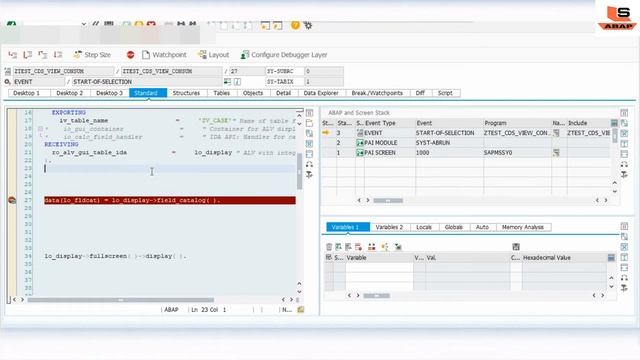This screenshot has width=640, height=360.
Task: Expand the command field dropdown arrow
Action: (84, 24)
